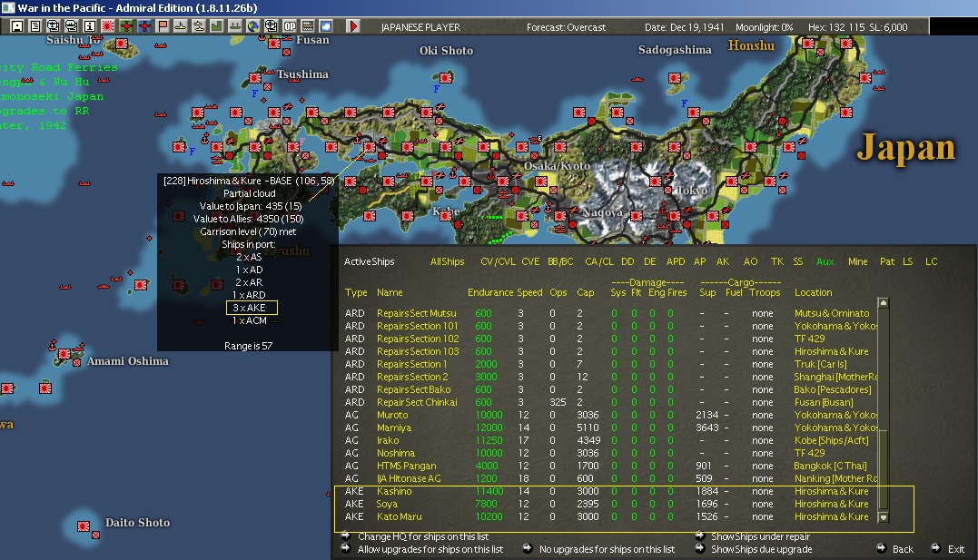
Task: Click the save game disk icon
Action: 17,26
